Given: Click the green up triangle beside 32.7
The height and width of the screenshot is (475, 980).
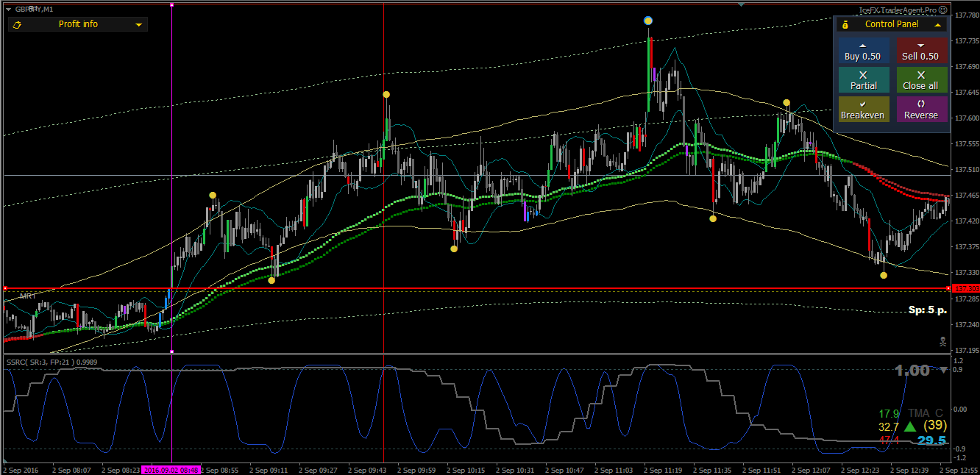Looking at the screenshot, I should tap(911, 426).
